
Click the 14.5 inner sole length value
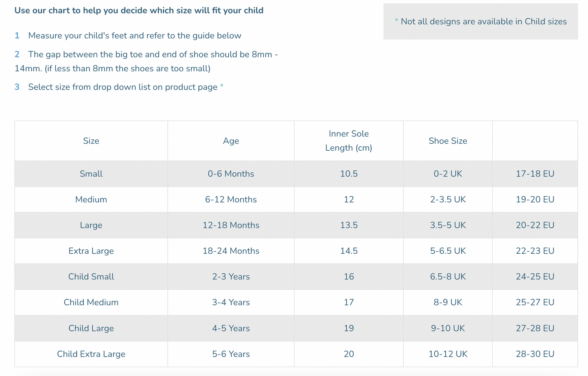(349, 251)
